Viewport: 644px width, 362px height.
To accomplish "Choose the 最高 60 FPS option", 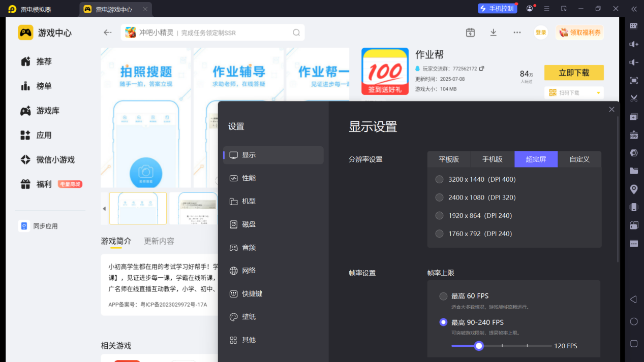I will pyautogui.click(x=443, y=296).
